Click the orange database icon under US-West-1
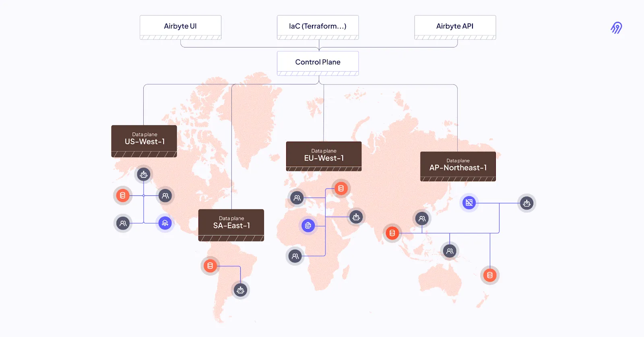The image size is (644, 337). coord(123,195)
